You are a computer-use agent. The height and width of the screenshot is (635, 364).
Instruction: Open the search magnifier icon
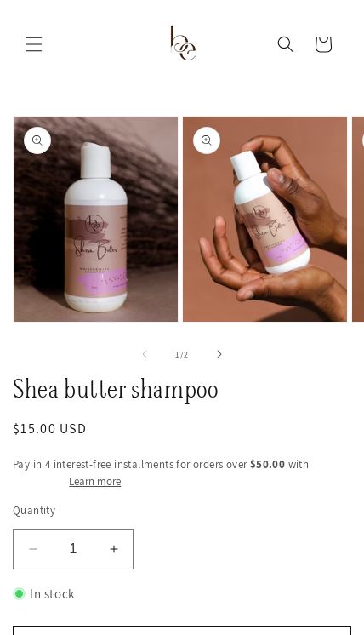pos(285,44)
